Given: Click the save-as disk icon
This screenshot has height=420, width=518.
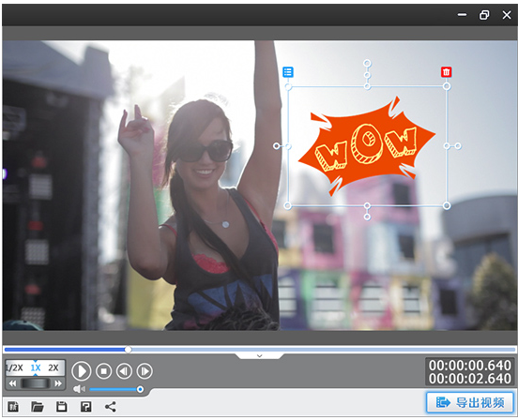Looking at the screenshot, I should (86, 407).
